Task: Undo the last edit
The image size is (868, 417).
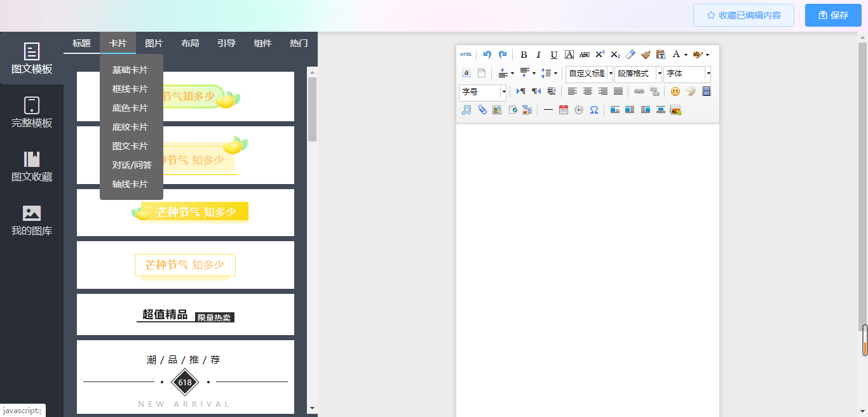Action: [487, 55]
